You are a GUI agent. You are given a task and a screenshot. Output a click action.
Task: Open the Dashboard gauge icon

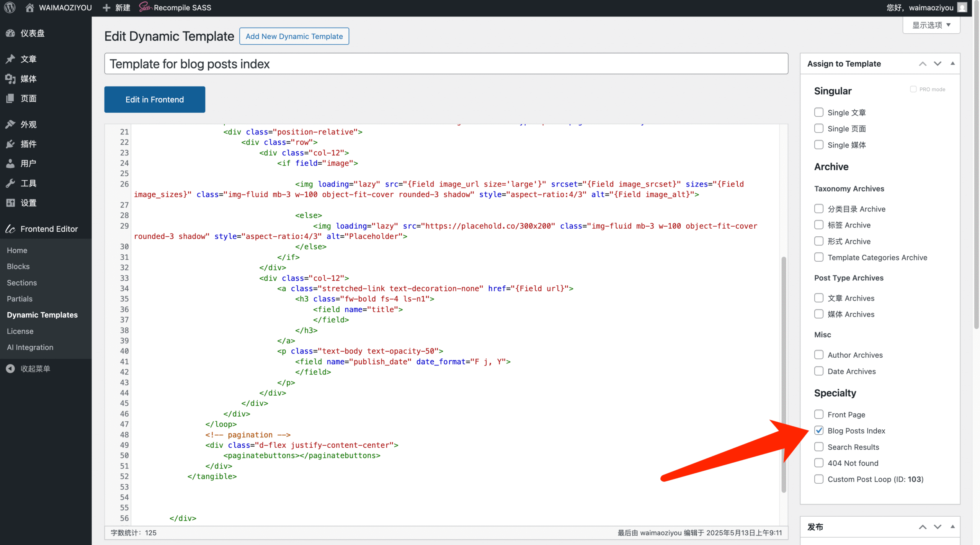click(10, 33)
